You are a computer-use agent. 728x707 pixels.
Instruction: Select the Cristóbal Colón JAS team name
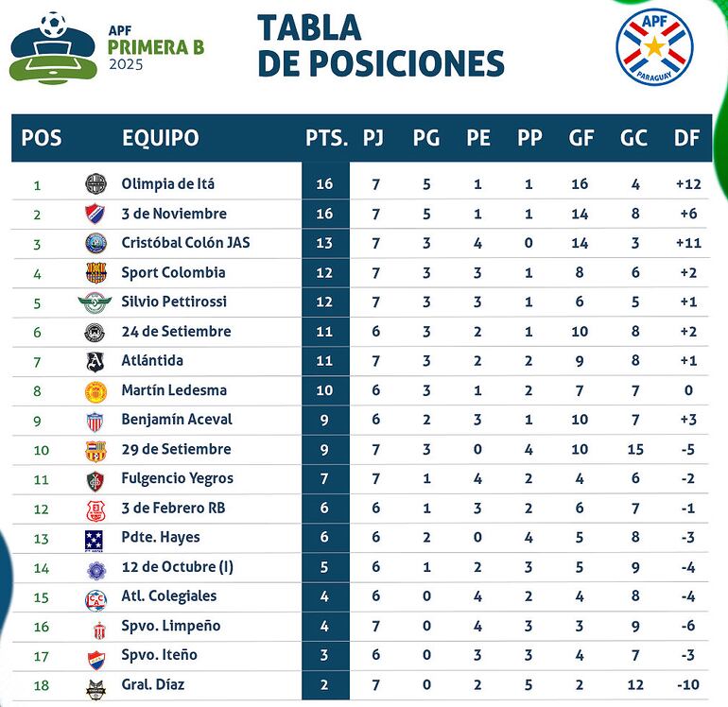pyautogui.click(x=185, y=243)
